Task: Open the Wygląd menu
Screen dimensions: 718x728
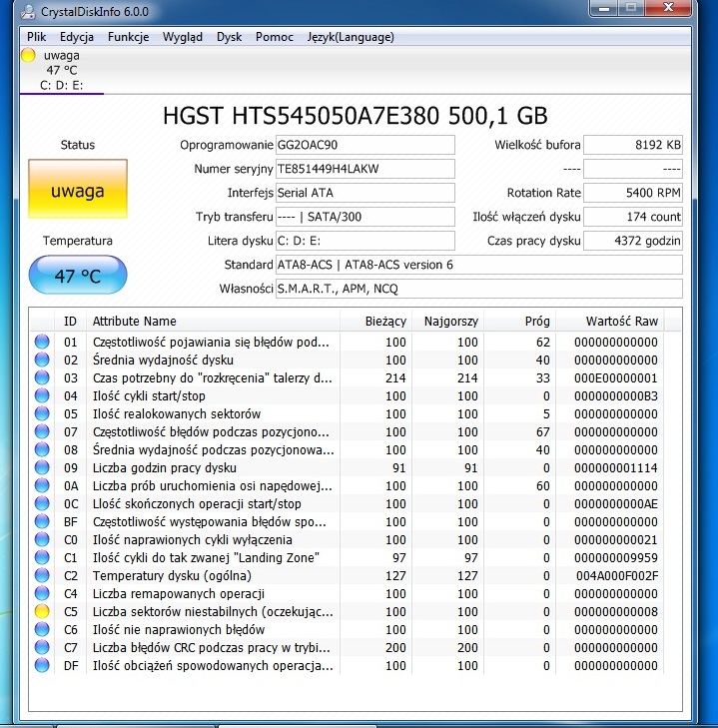Action: [x=183, y=37]
